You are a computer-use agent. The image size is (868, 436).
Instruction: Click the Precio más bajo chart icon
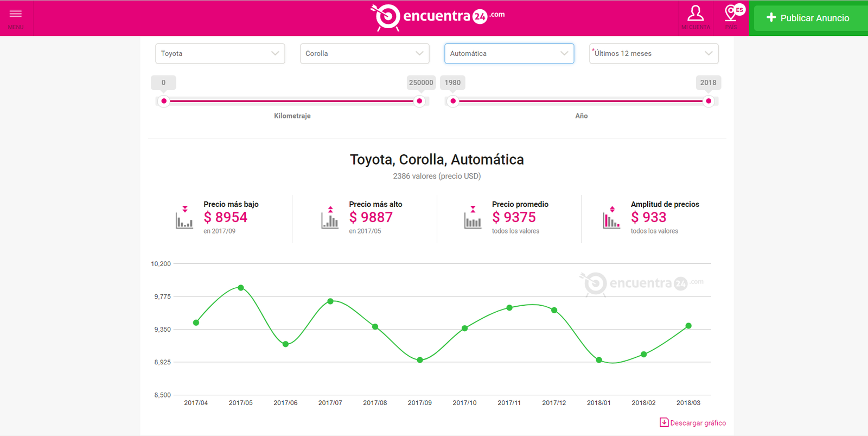pyautogui.click(x=184, y=217)
